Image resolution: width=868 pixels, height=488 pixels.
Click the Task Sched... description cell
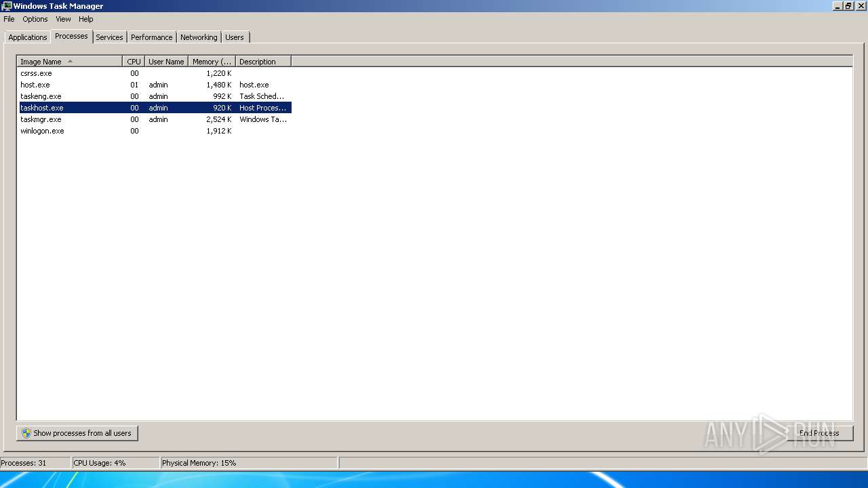coord(262,96)
